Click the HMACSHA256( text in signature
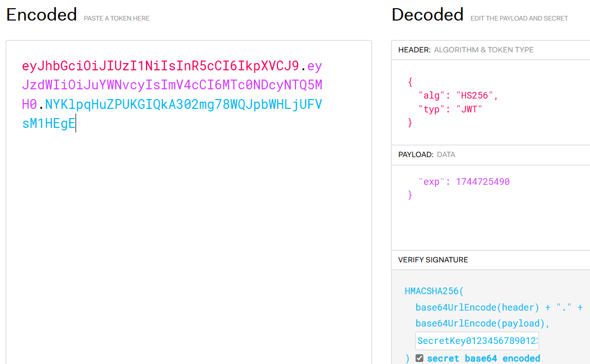This screenshot has width=590, height=364. pos(434,291)
